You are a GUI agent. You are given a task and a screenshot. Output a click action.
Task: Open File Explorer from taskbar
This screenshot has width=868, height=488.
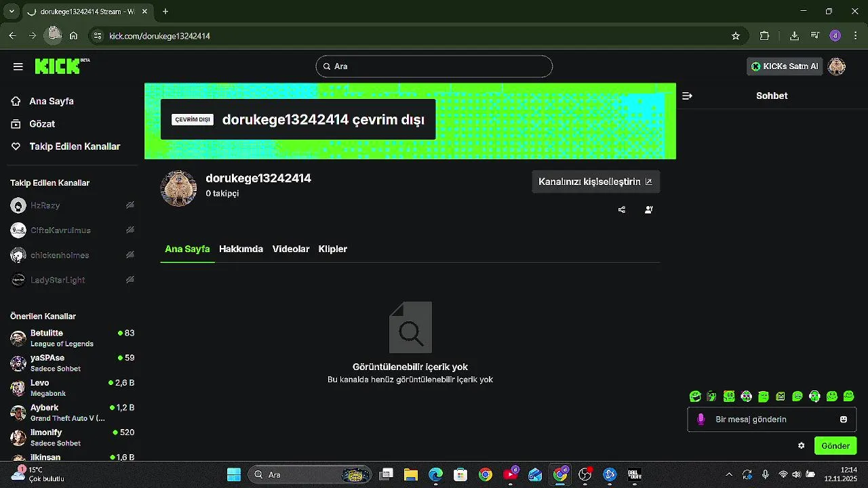(x=411, y=474)
